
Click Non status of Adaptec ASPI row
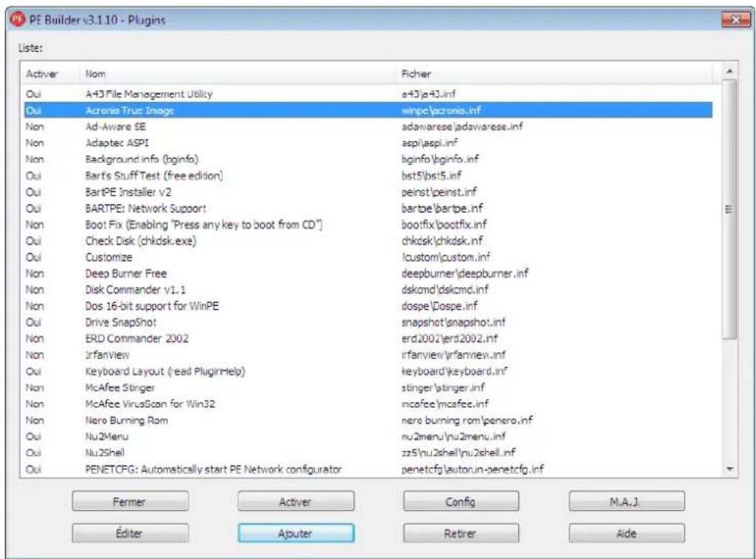coord(34,143)
